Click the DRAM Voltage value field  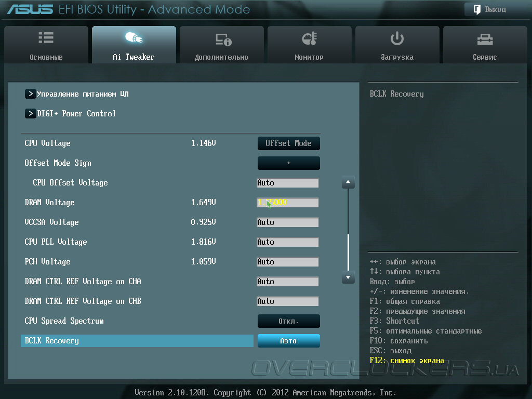coord(288,203)
